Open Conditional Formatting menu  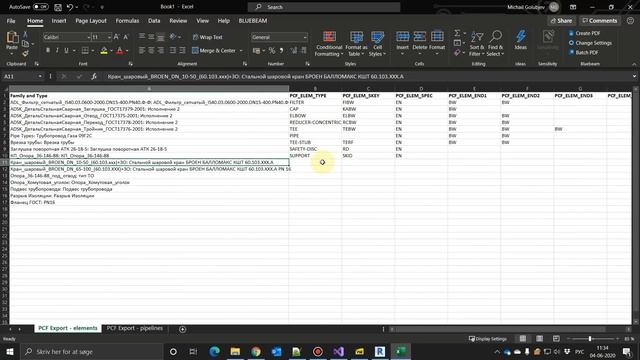[329, 44]
